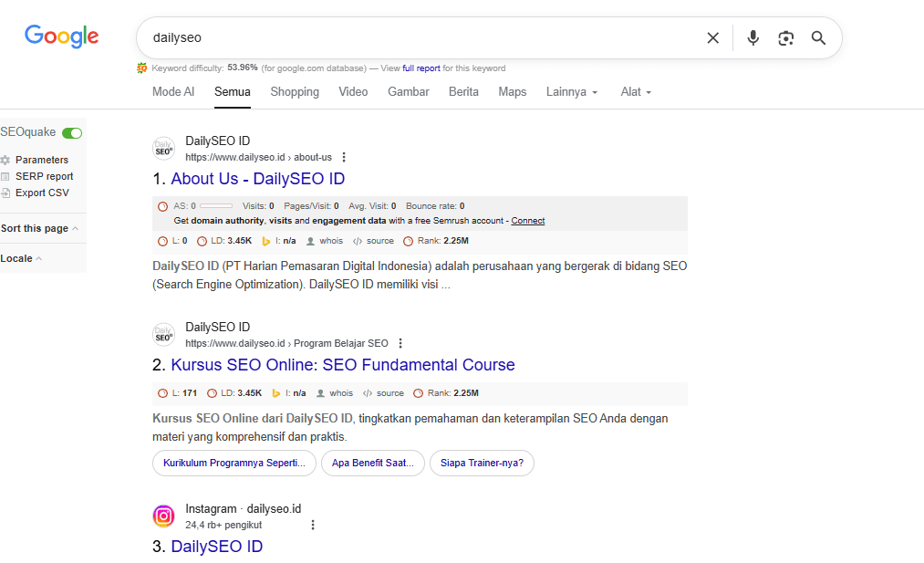The height and width of the screenshot is (563, 924).
Task: Select the Semua tab
Action: tap(233, 92)
